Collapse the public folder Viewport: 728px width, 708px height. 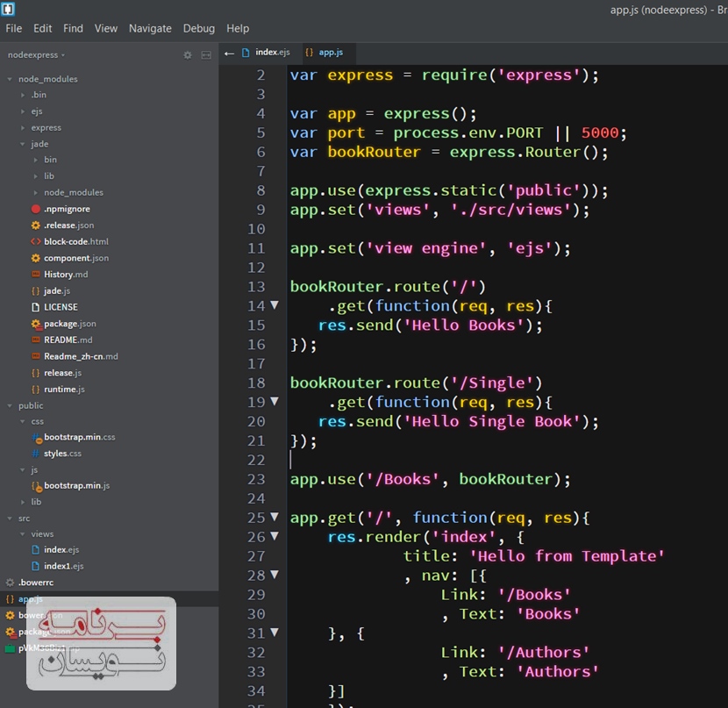click(x=10, y=406)
